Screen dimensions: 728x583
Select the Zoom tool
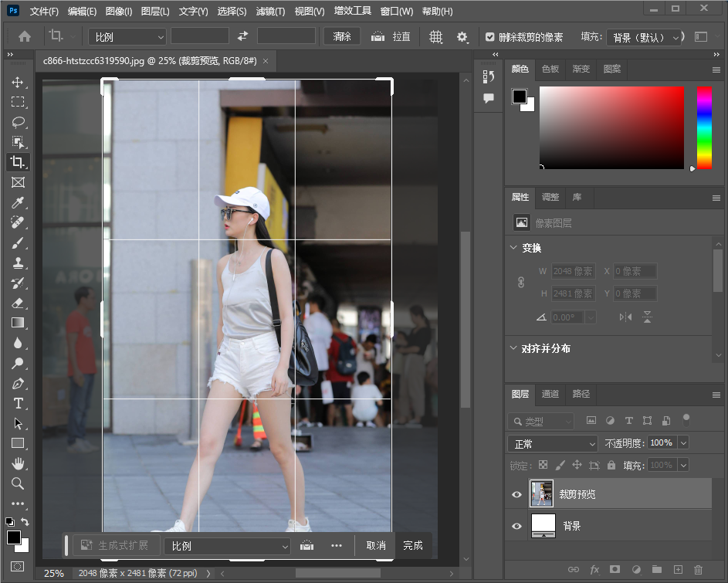tap(18, 483)
